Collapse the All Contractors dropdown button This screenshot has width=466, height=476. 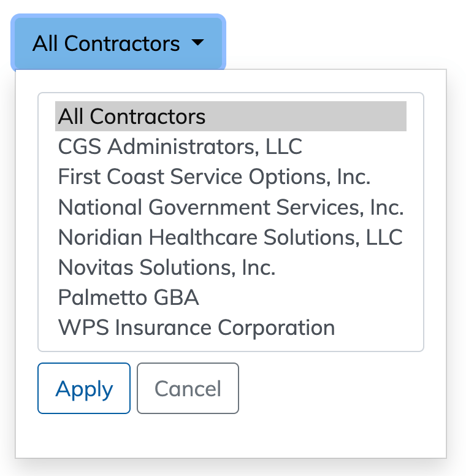tap(118, 43)
